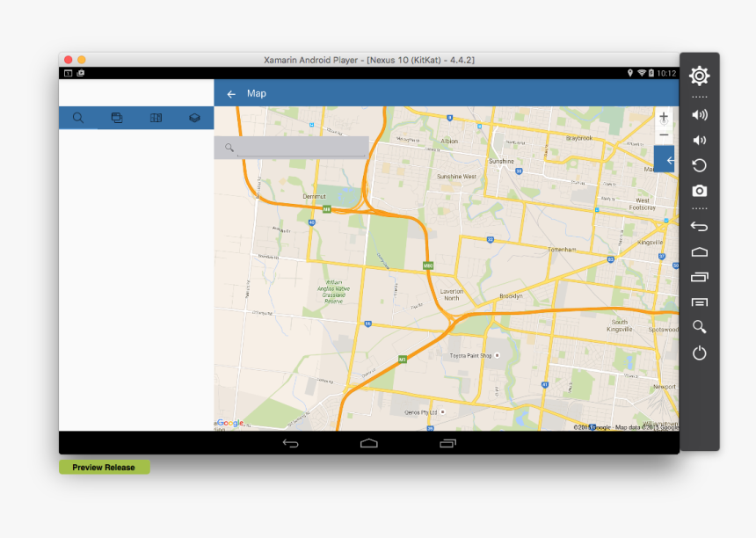The image size is (756, 538).
Task: Click the West Footscray map label
Action: pos(643,204)
